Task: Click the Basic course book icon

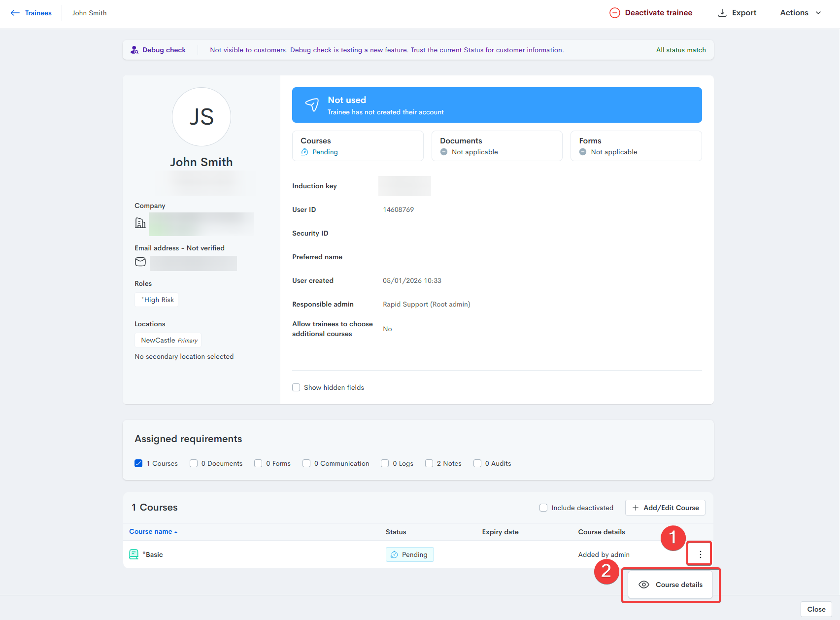Action: 134,554
